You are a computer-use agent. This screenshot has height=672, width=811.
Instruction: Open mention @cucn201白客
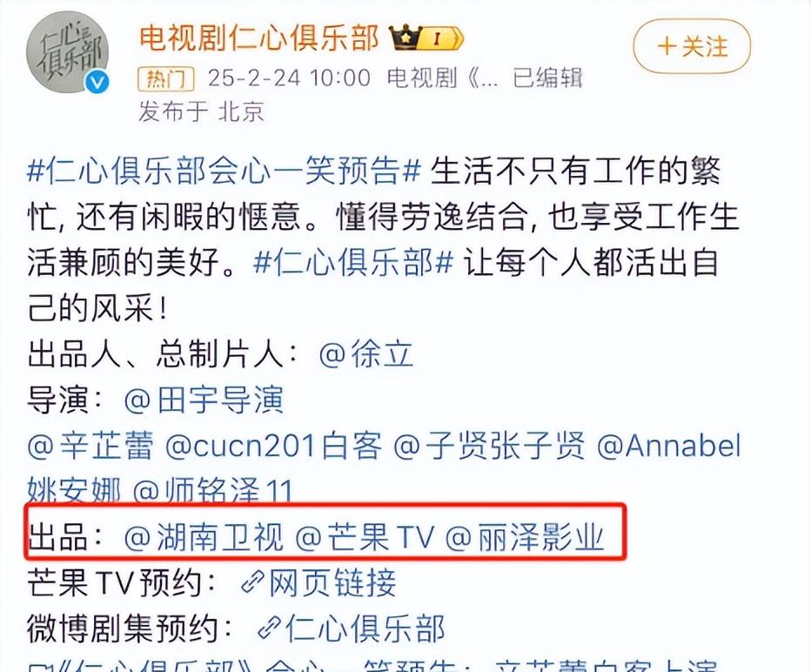click(x=273, y=446)
